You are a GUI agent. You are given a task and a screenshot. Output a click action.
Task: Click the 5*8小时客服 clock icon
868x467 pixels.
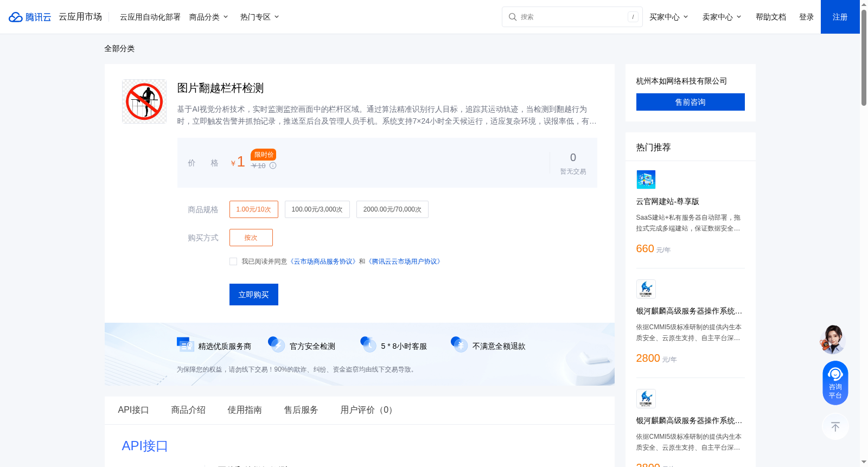click(x=368, y=344)
